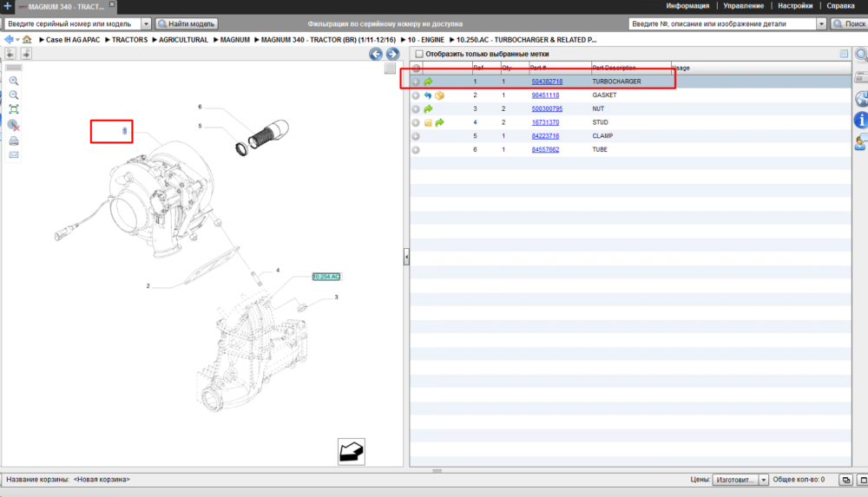Close the MAGNUM 340 tab

click(112, 4)
